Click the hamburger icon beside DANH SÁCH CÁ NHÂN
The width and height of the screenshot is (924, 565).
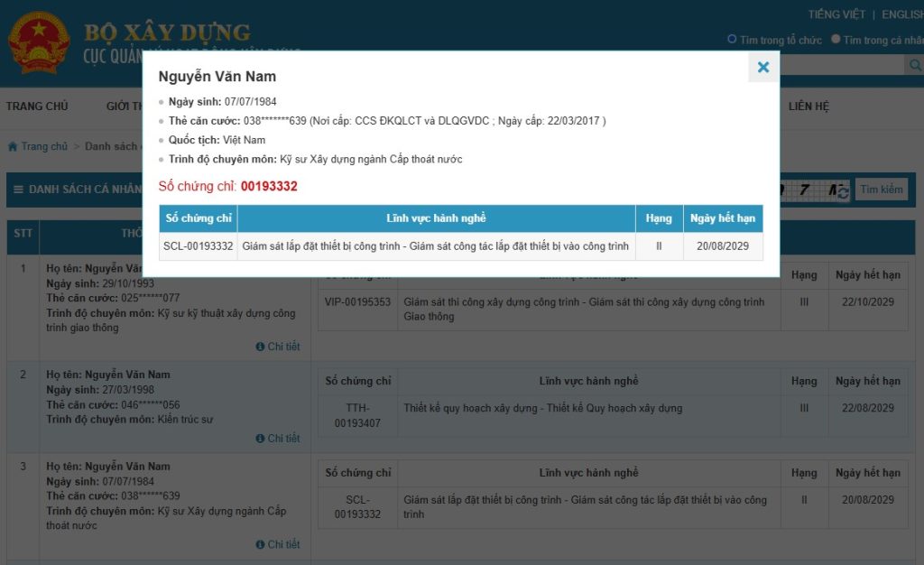[17, 190]
